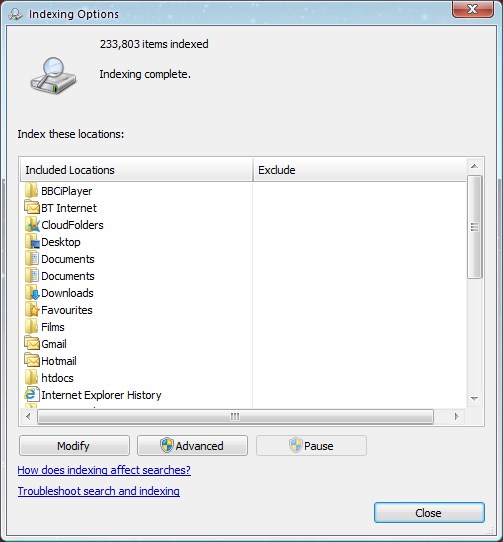Image resolution: width=503 pixels, height=542 pixels.
Task: Click the Exclude column header
Action: 360,170
